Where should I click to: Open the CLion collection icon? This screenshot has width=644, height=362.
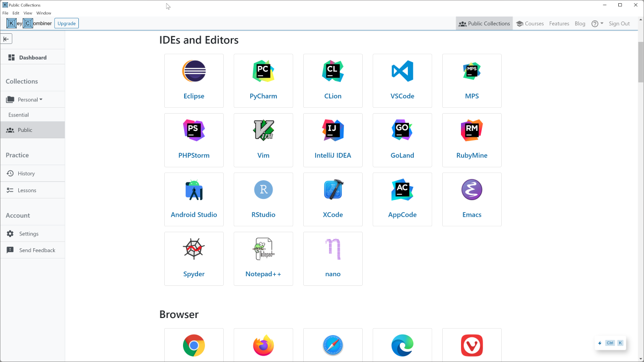[333, 71]
